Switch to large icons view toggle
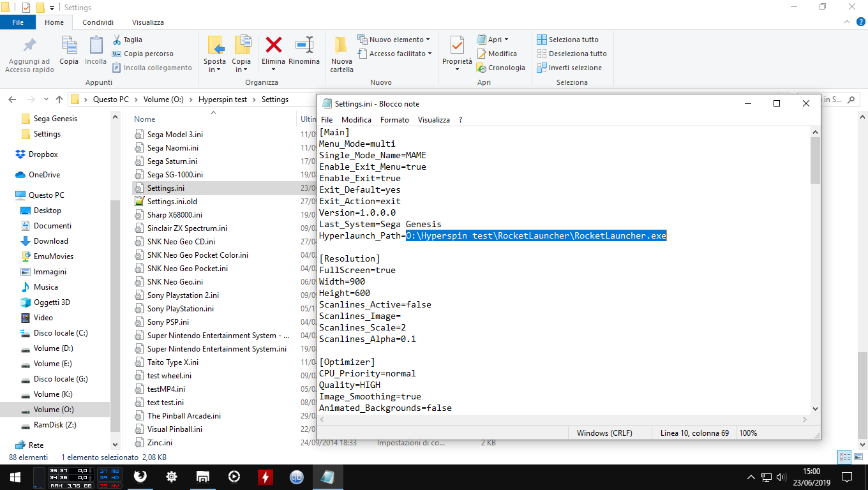Viewport: 868px width, 490px height. [x=858, y=457]
